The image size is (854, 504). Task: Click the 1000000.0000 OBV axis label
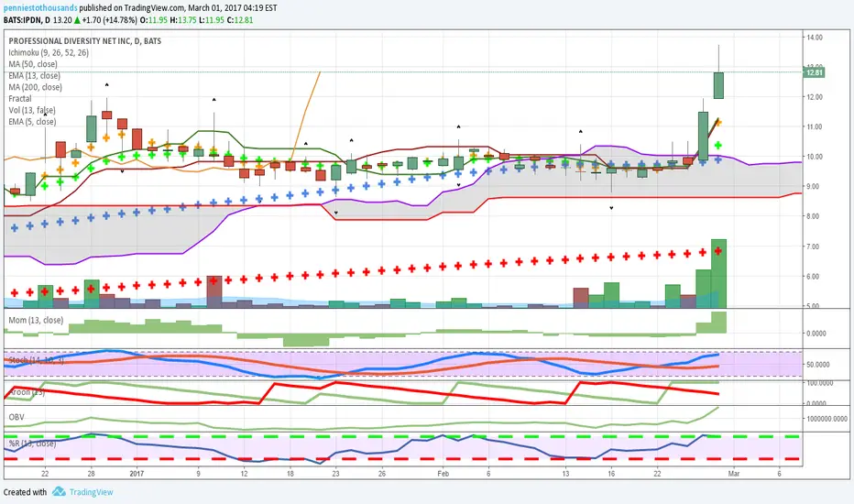pos(827,419)
